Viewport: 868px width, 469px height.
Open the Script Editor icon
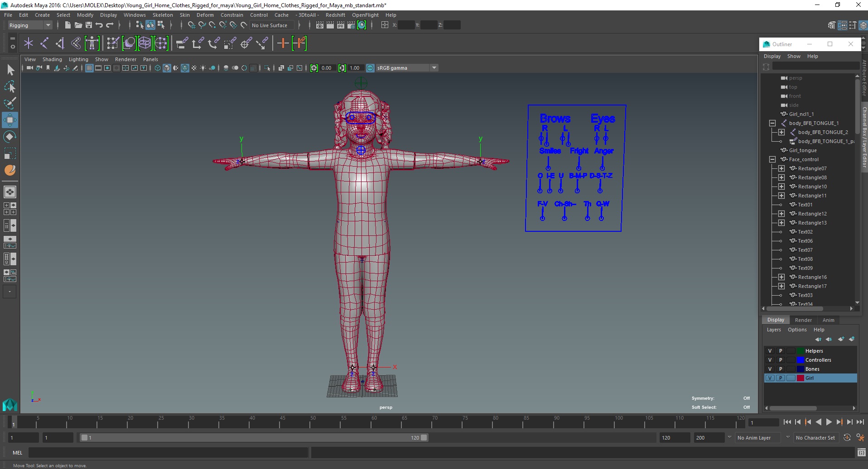coord(862,452)
